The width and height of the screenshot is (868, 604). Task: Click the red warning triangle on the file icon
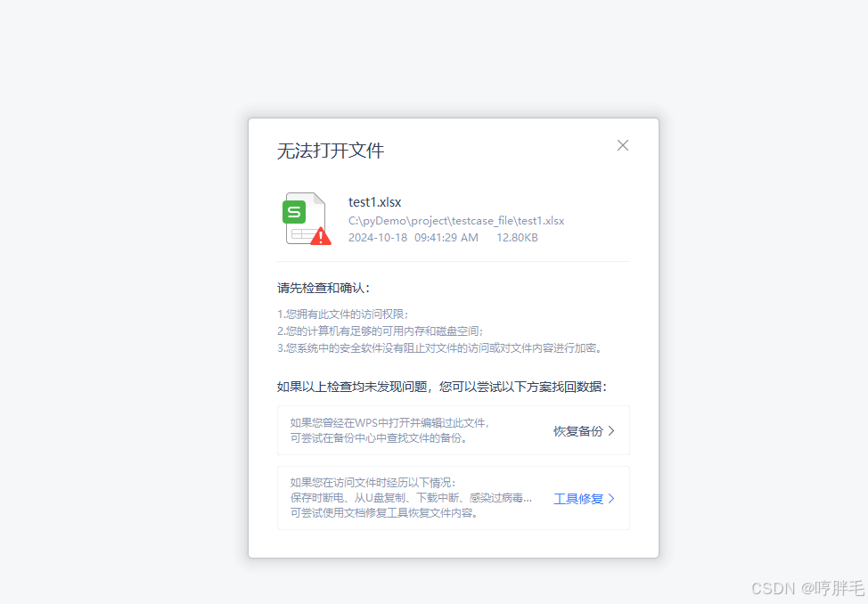pyautogui.click(x=319, y=235)
